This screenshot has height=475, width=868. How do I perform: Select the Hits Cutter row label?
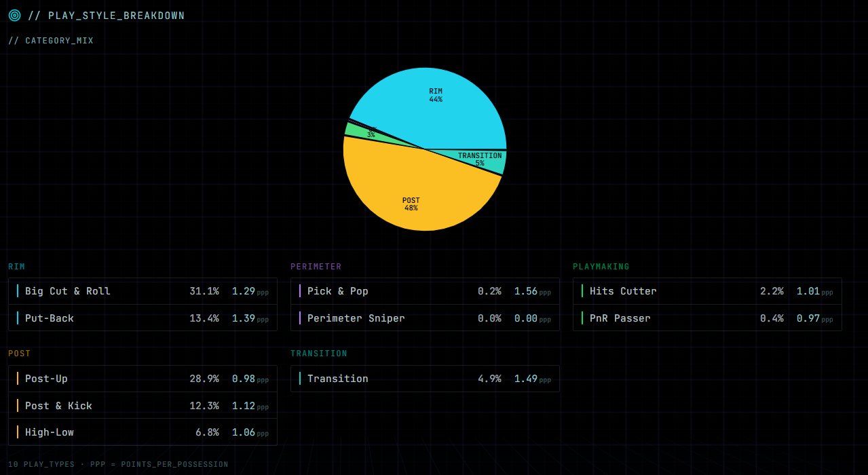623,291
